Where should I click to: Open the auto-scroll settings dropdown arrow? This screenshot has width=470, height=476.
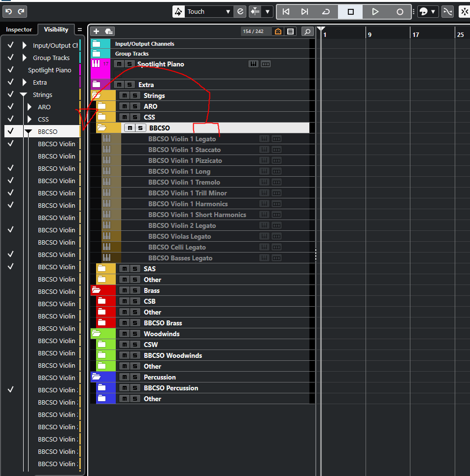point(268,11)
